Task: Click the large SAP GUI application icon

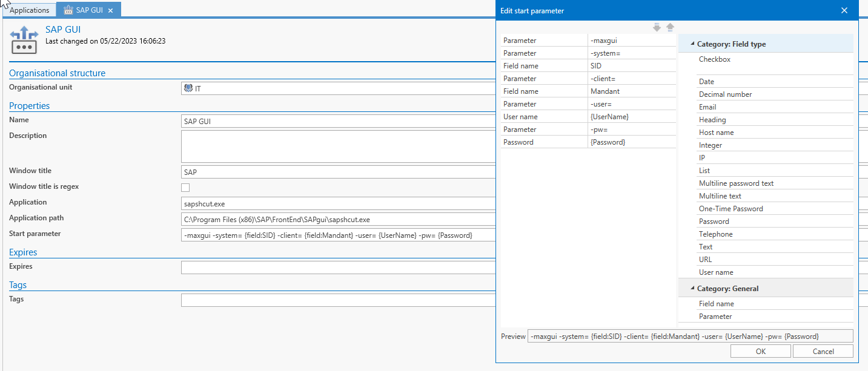Action: [x=24, y=40]
